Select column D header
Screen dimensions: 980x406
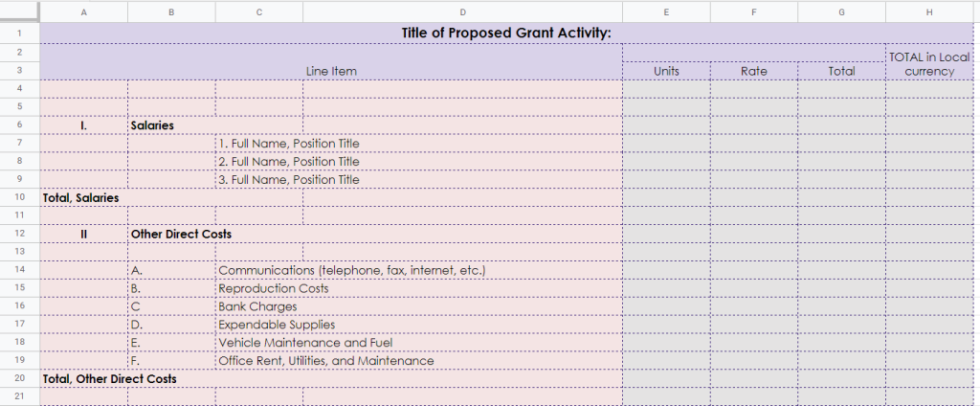point(462,11)
